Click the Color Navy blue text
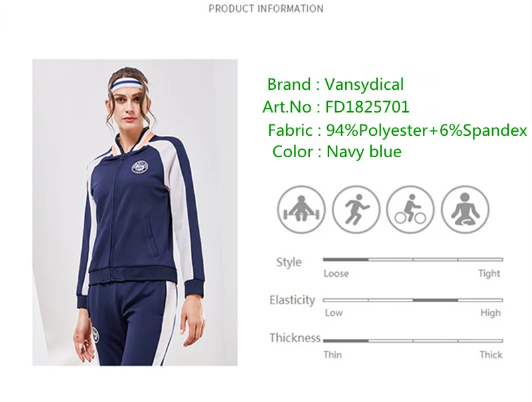 tap(337, 152)
